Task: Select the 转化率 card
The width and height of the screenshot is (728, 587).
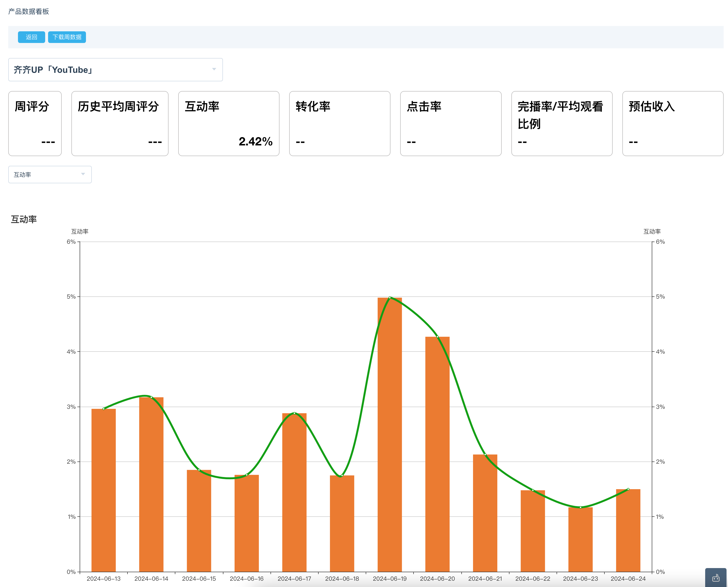Action: pos(339,123)
